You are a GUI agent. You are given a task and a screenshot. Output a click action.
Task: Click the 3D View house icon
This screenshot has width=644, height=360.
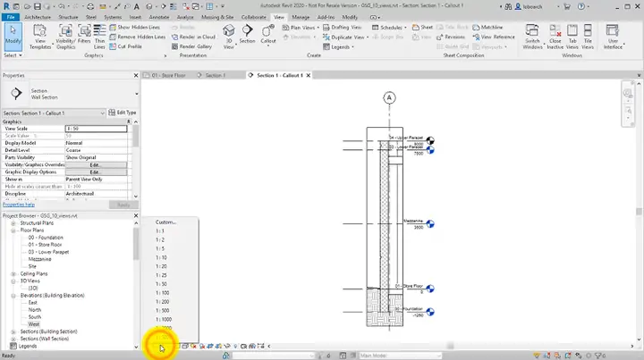pyautogui.click(x=229, y=31)
